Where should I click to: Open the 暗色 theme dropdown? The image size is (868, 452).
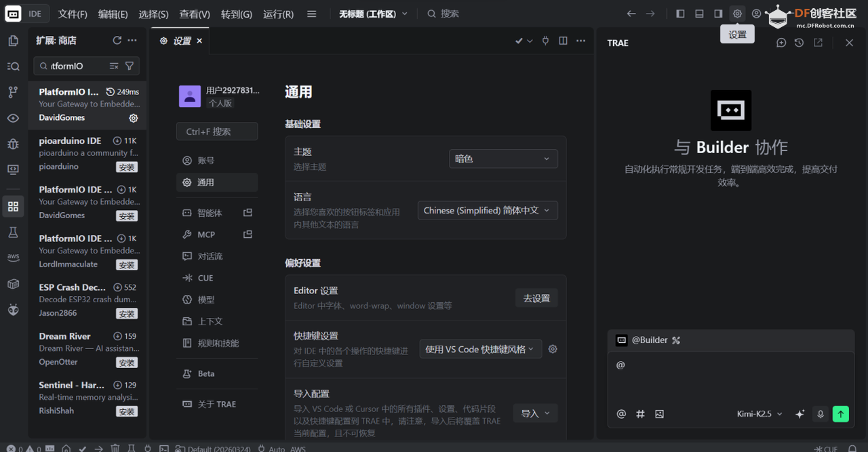(503, 159)
